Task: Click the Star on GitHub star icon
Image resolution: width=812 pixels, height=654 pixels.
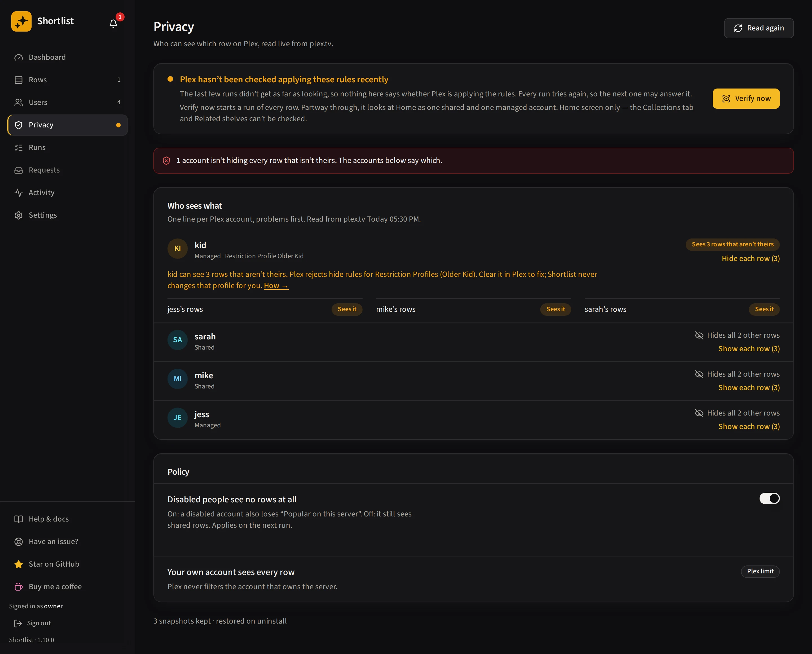Action: [x=18, y=564]
